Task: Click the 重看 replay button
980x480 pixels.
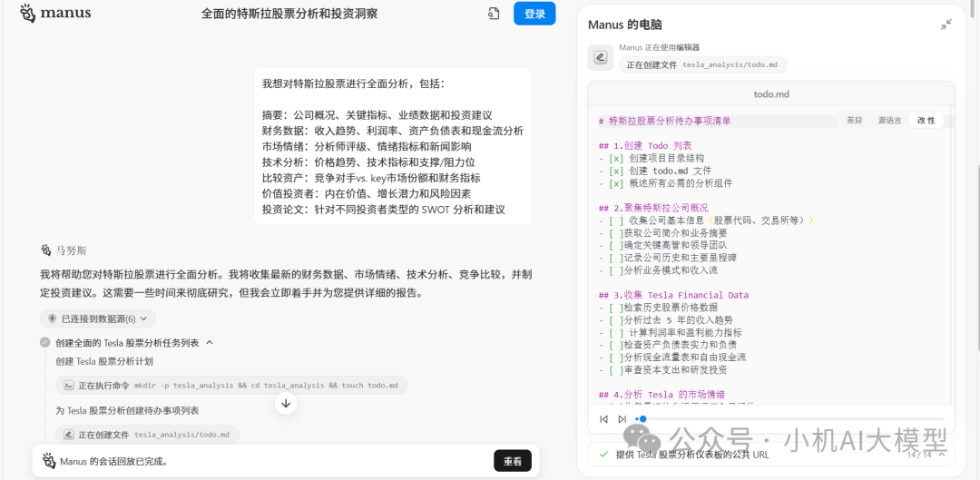Action: pyautogui.click(x=513, y=461)
